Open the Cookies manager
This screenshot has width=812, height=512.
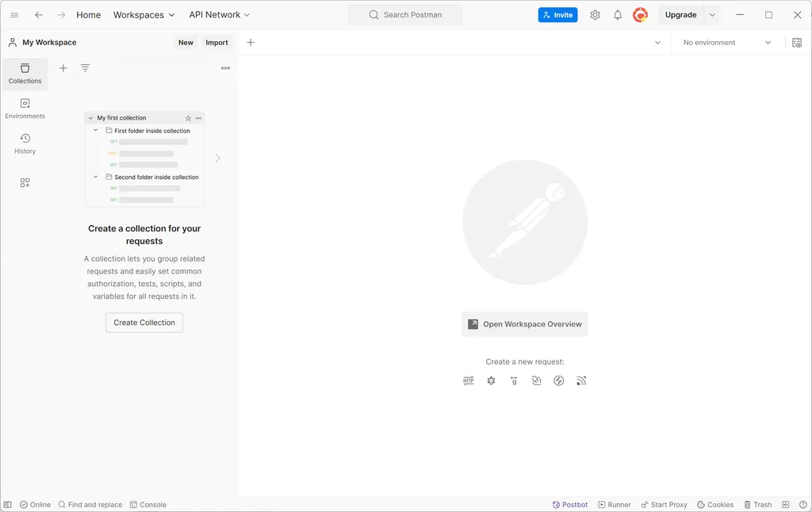pos(714,504)
